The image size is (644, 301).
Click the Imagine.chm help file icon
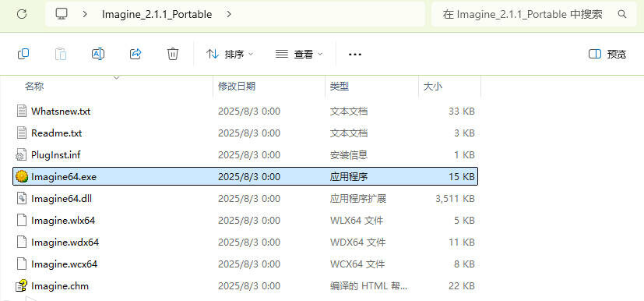click(21, 285)
